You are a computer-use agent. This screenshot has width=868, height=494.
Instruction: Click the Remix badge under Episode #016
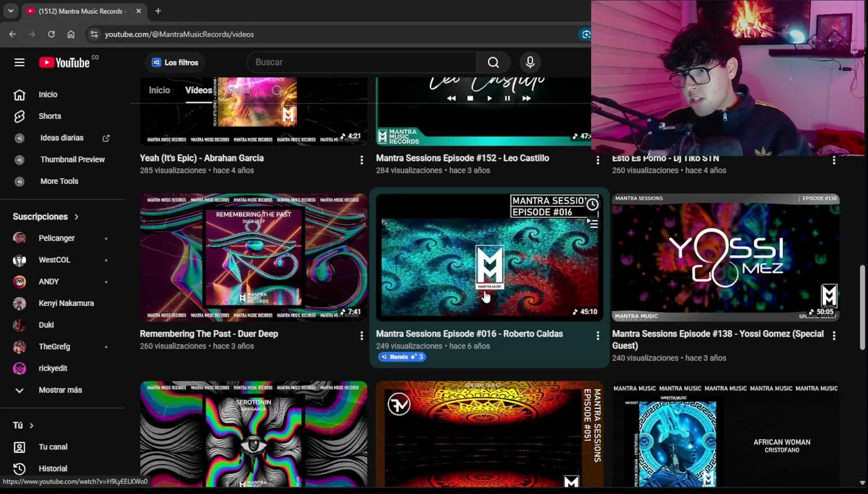tap(402, 357)
